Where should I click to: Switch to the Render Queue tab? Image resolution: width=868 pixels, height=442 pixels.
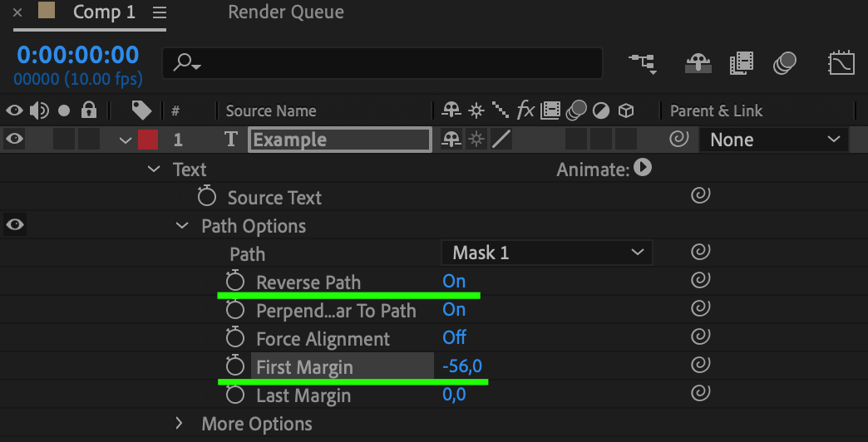point(286,12)
